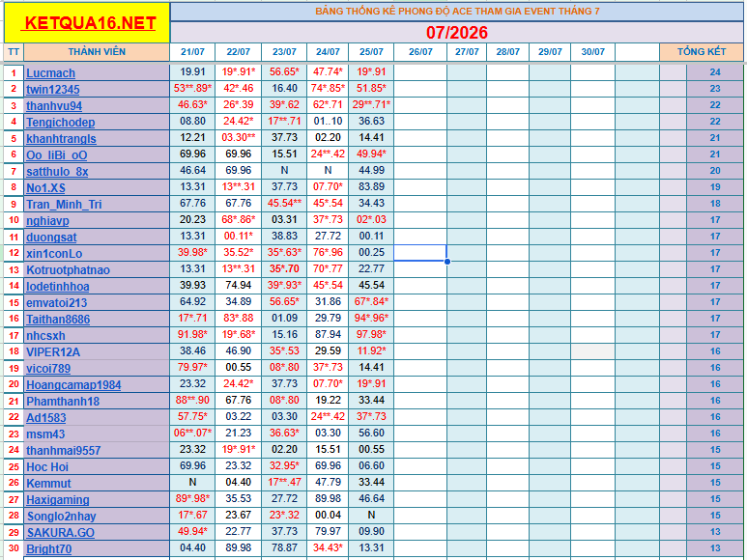
Task: Click the fill handle of selected cell
Action: pyautogui.click(x=447, y=262)
